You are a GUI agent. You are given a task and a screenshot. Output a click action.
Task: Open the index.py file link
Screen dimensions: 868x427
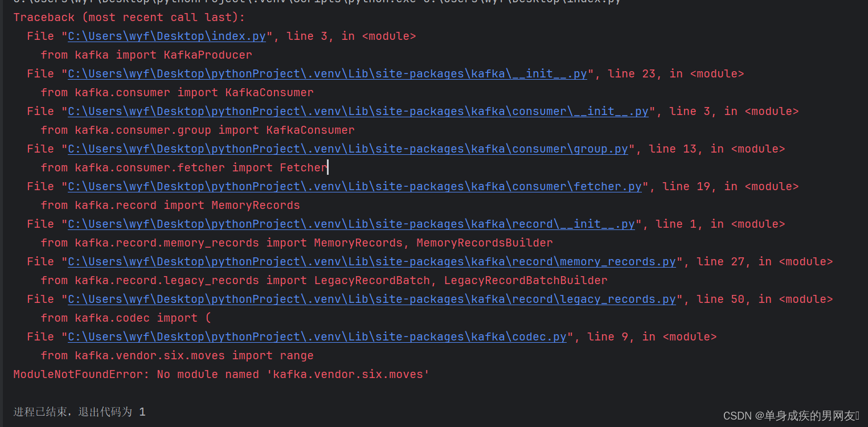point(167,36)
